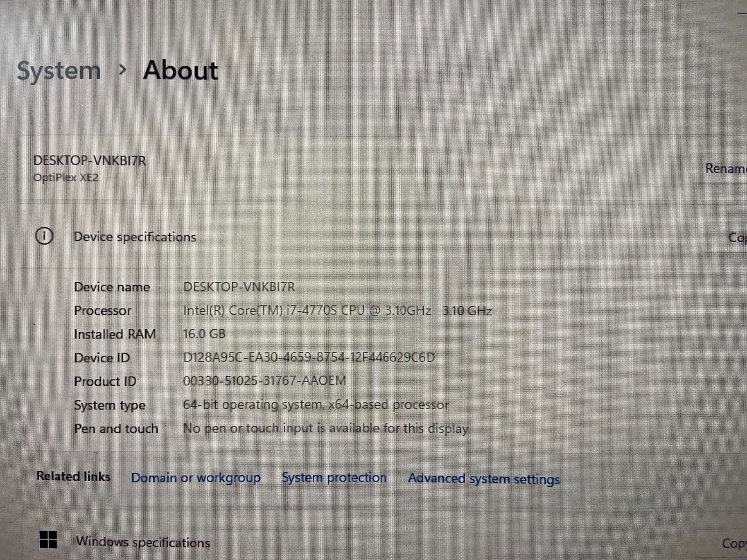
Task: Click the Pen and touch label
Action: click(x=116, y=428)
